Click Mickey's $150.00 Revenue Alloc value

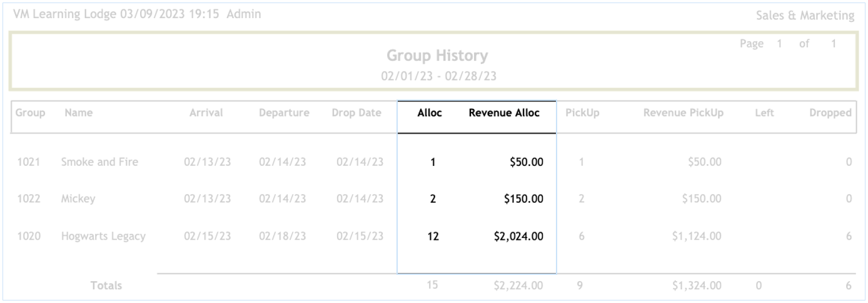[x=523, y=200]
